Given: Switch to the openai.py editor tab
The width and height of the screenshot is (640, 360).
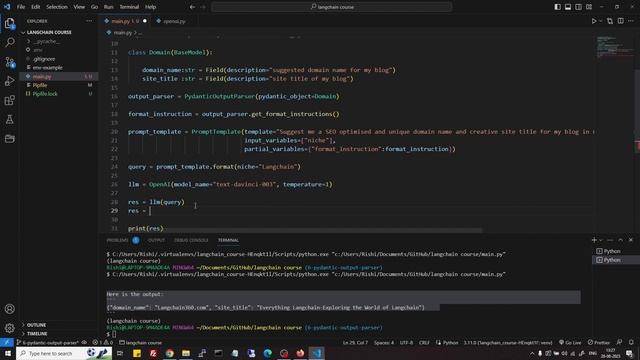Looking at the screenshot, I should tap(174, 21).
